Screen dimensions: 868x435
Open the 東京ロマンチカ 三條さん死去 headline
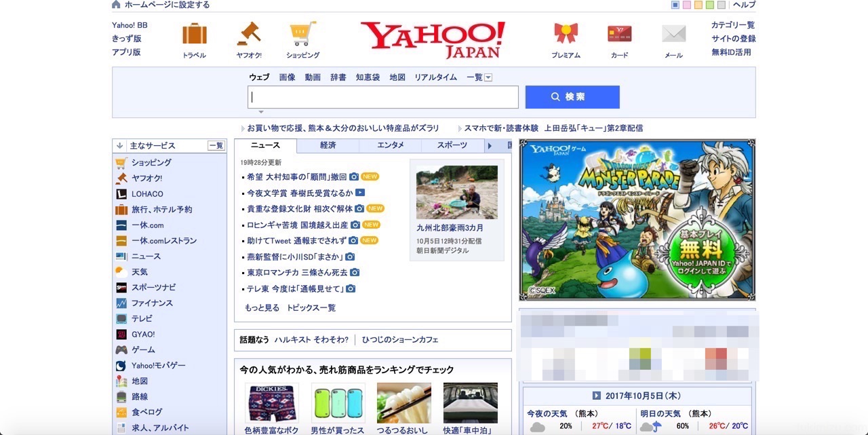tap(297, 272)
